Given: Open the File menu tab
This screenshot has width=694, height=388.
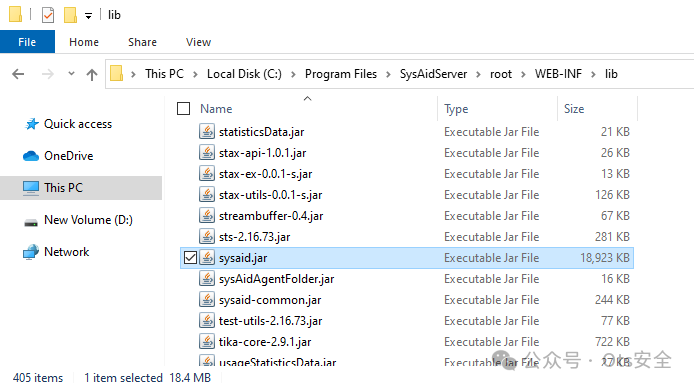Looking at the screenshot, I should point(27,42).
